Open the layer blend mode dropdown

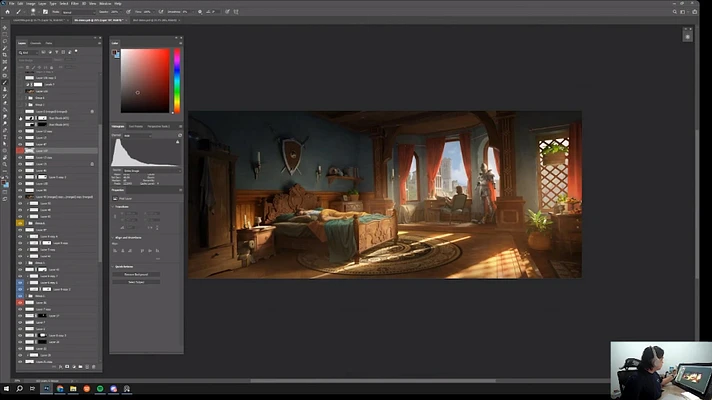pos(35,60)
